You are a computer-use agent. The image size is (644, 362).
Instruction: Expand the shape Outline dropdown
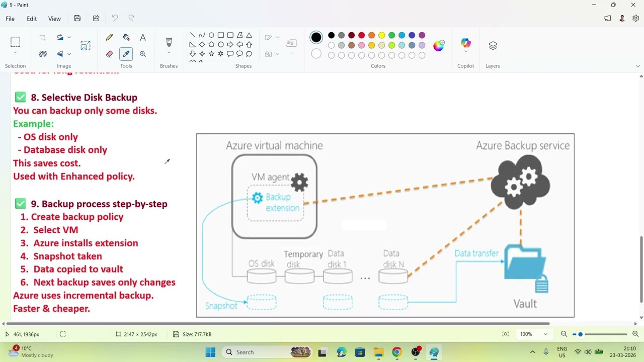[x=277, y=37]
